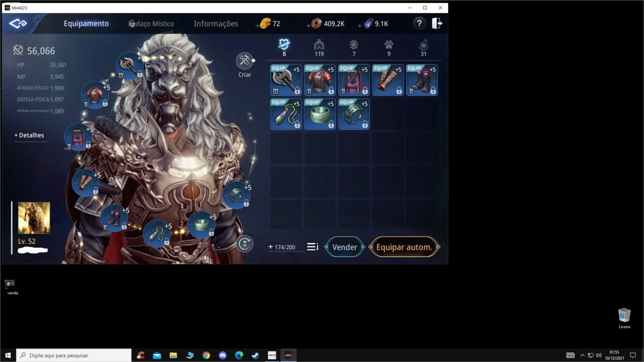Click the Windows search box in taskbar
This screenshot has height=362, width=644.
point(74,355)
